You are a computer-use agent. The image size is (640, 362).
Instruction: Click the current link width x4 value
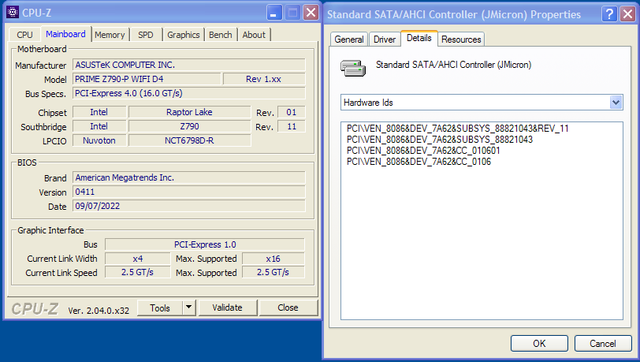tap(138, 258)
